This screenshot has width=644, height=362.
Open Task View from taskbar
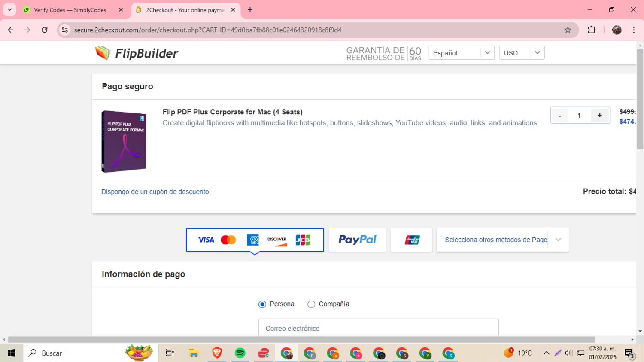point(170,353)
